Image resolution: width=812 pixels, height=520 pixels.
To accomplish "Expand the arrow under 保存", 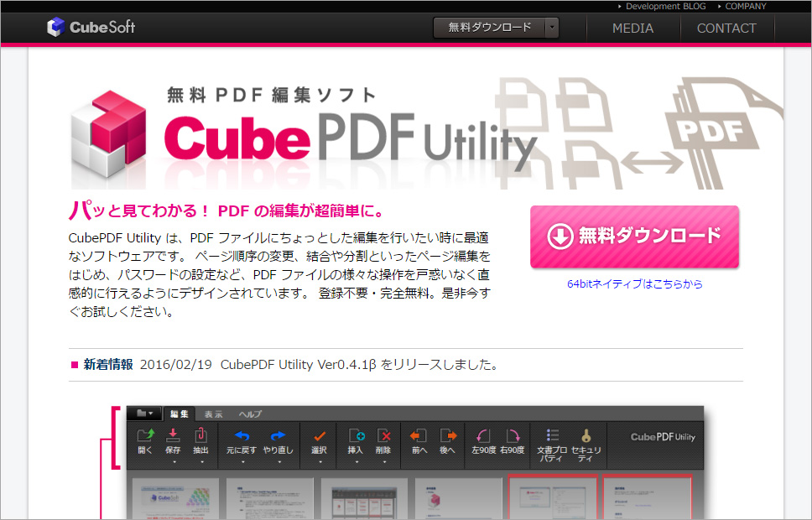I will click(174, 461).
